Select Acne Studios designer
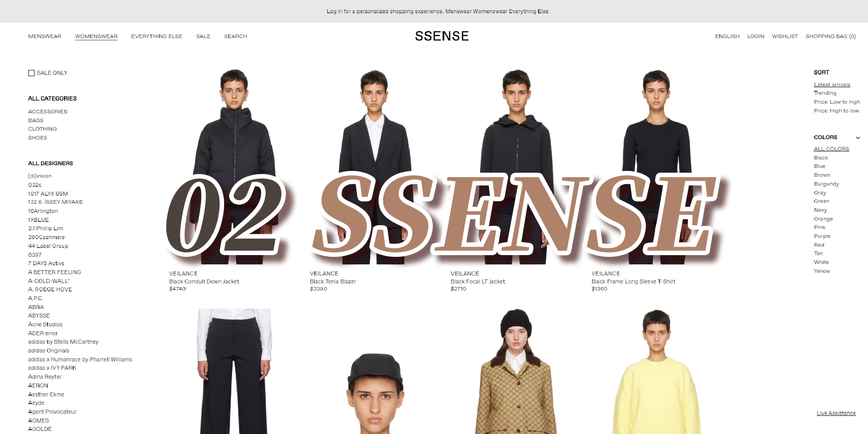Image resolution: width=868 pixels, height=434 pixels. pyautogui.click(x=45, y=325)
